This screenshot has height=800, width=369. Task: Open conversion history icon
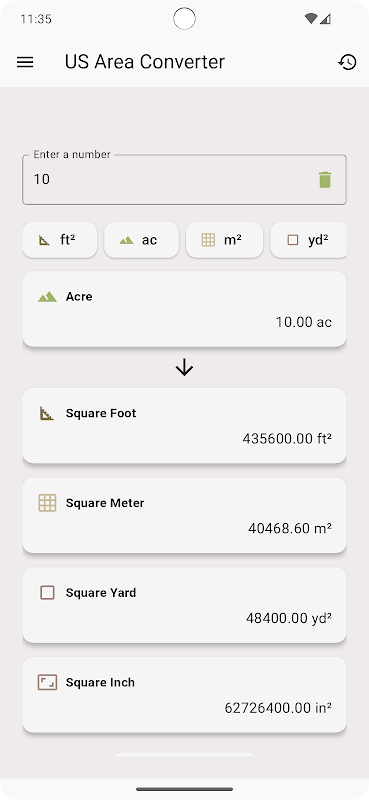point(347,62)
